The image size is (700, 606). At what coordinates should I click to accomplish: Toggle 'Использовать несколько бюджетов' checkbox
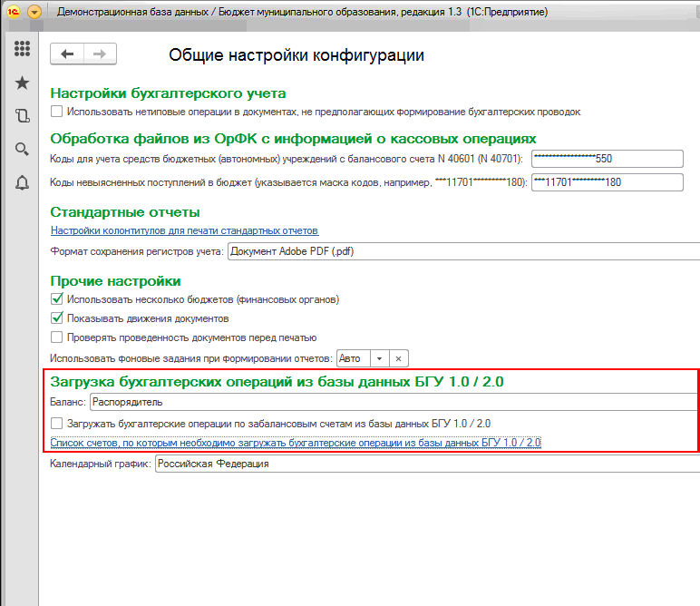[x=57, y=299]
